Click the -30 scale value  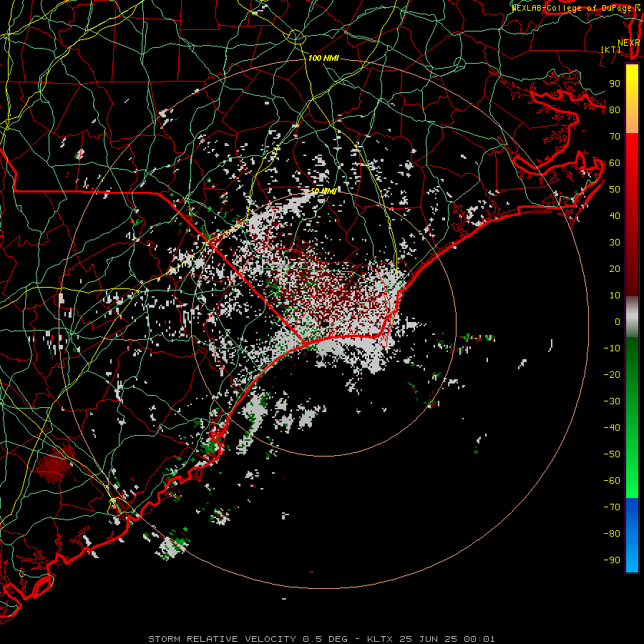point(612,401)
